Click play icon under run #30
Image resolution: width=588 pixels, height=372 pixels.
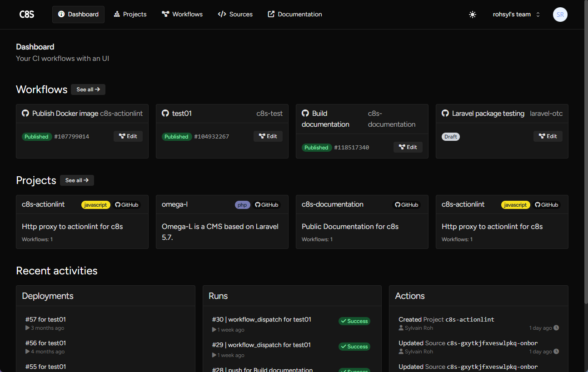click(x=214, y=330)
